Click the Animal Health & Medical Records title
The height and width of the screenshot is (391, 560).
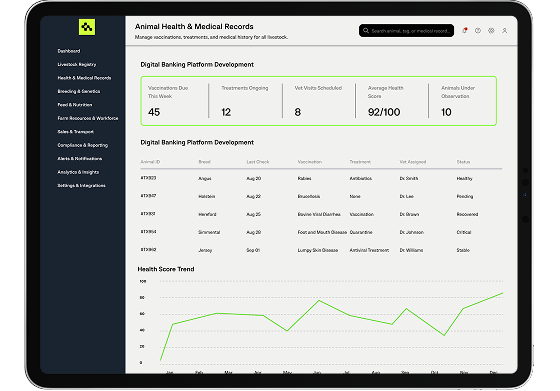click(194, 26)
